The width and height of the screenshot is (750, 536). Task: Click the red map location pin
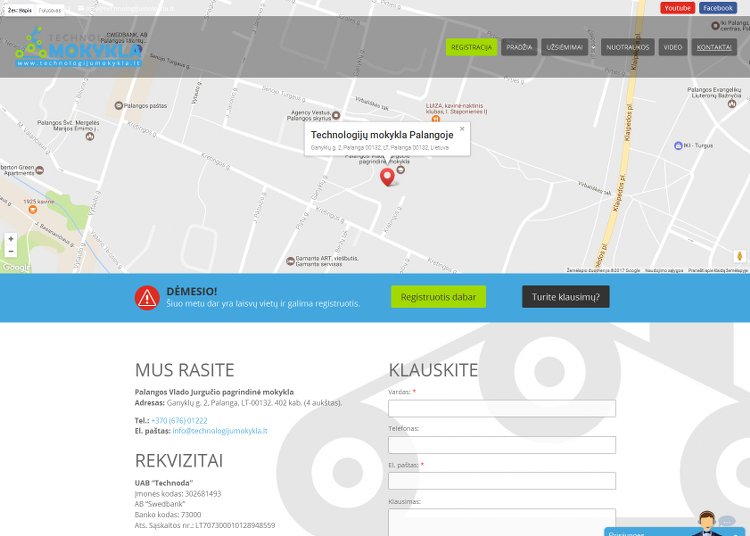pyautogui.click(x=387, y=177)
